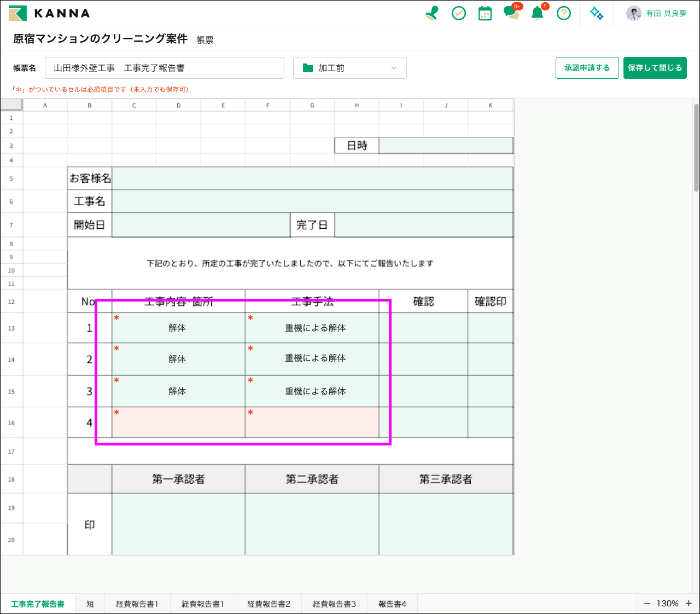Click the blue sparkle AI icon
Screen dimensions: 700x614
click(x=597, y=13)
